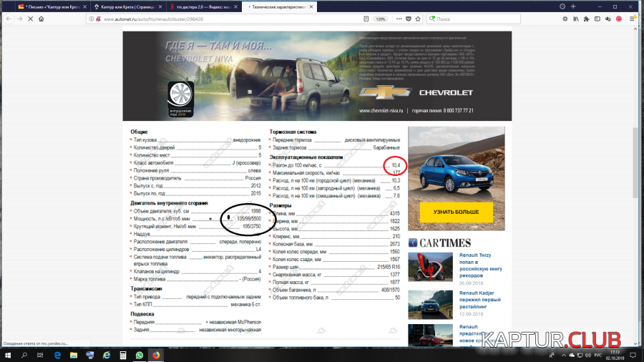The image size is (644, 362).
Task: Open File Explorer from taskbar
Action: coord(74,355)
